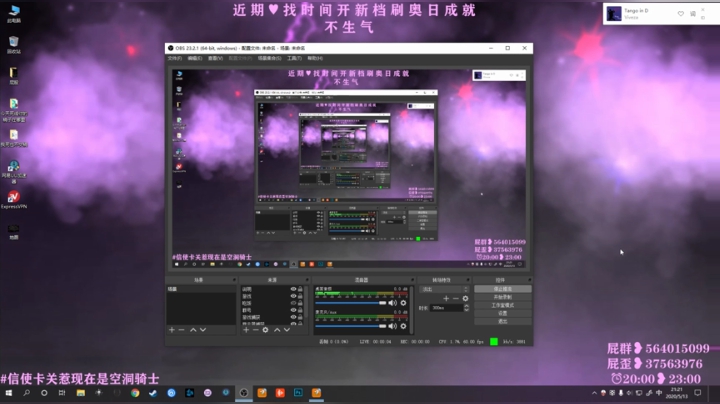Screen dimensions: 720x404
Task: Undock the Scenes panel with its header icon
Action: (x=234, y=280)
